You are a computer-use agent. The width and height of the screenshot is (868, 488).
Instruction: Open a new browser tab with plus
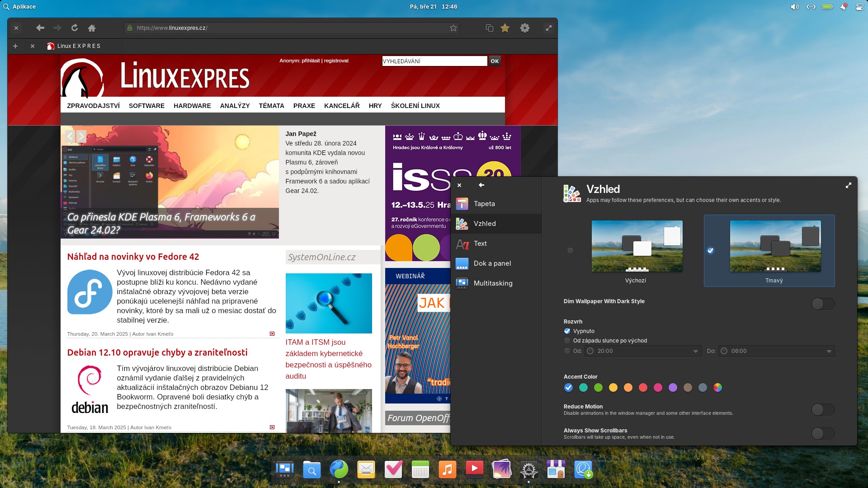[15, 46]
